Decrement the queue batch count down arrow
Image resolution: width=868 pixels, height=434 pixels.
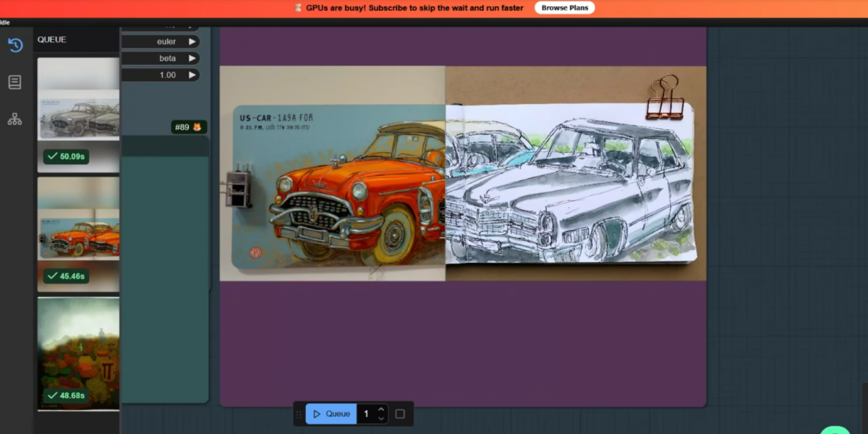[381, 418]
